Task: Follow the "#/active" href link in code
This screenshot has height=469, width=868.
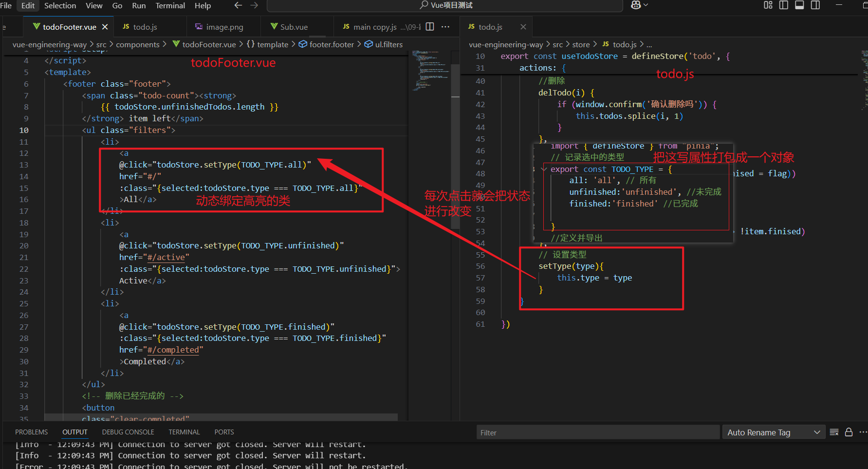Action: point(166,257)
